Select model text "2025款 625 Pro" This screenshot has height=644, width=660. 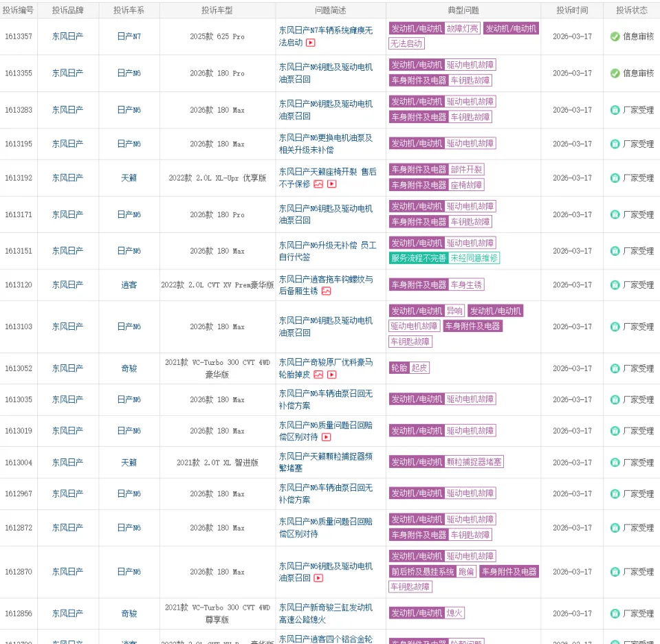[217, 36]
